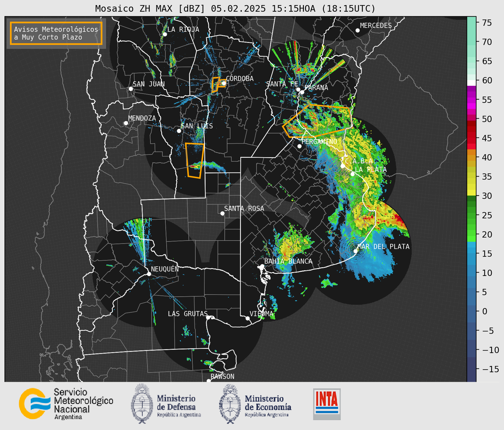Viewport: 504px width, 430px height.
Task: Click the VIEDMA city label
Action: tap(261, 314)
